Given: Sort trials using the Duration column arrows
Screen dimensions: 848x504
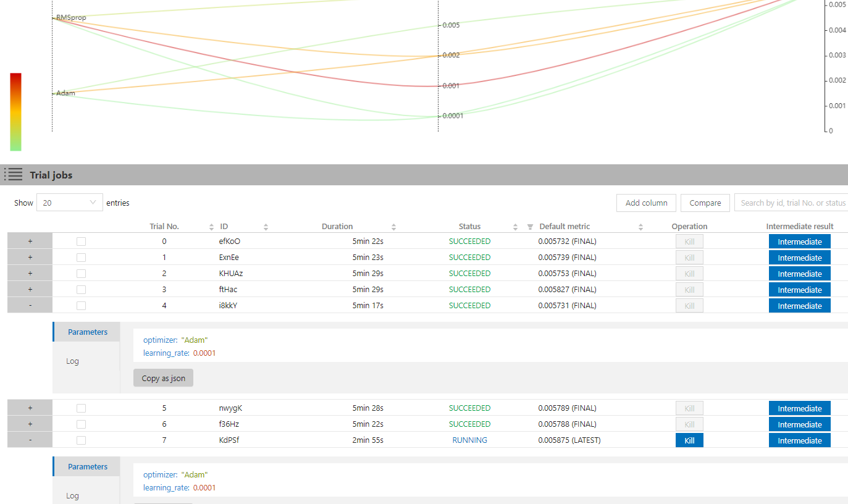Looking at the screenshot, I should point(394,227).
